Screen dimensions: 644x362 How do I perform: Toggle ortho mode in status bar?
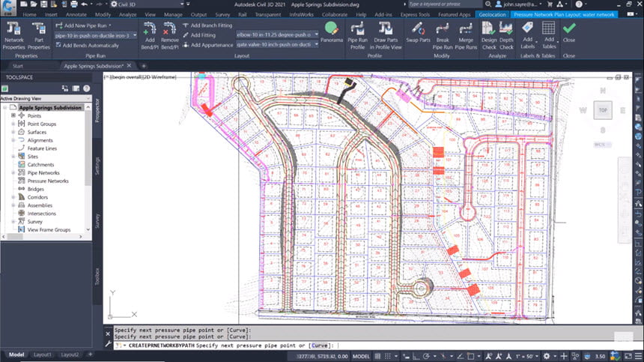416,356
